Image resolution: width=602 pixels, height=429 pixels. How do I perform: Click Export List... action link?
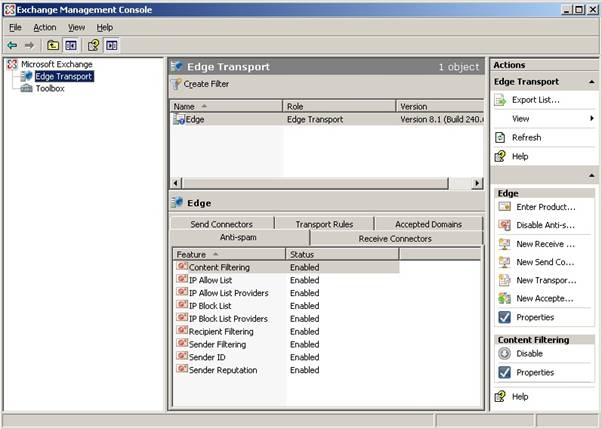coord(536,100)
